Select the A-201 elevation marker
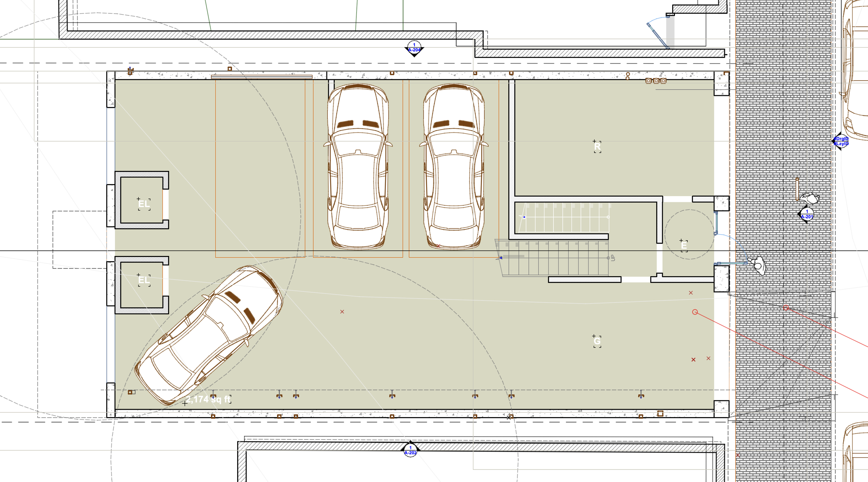 [x=807, y=215]
